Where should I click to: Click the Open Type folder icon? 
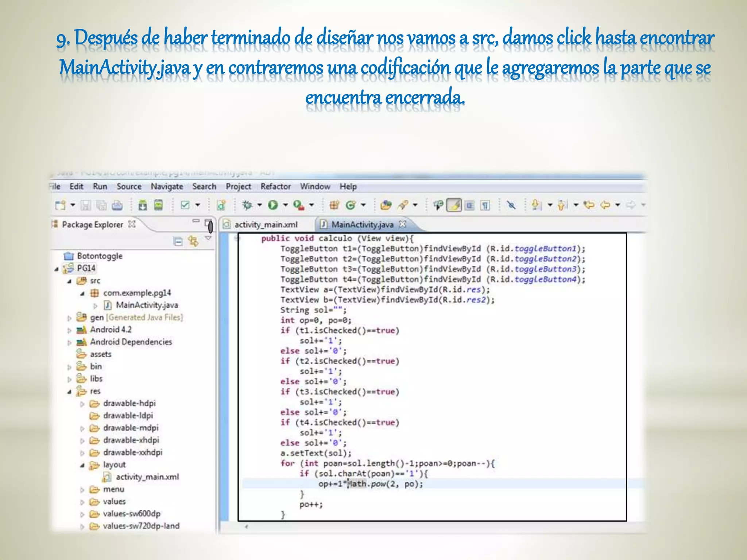(x=386, y=205)
